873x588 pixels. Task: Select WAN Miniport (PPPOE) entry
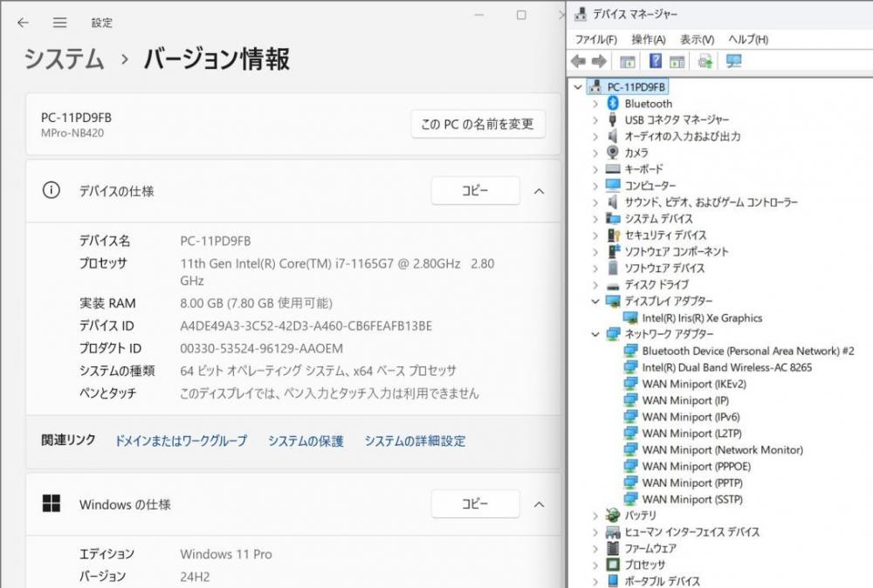[696, 466]
